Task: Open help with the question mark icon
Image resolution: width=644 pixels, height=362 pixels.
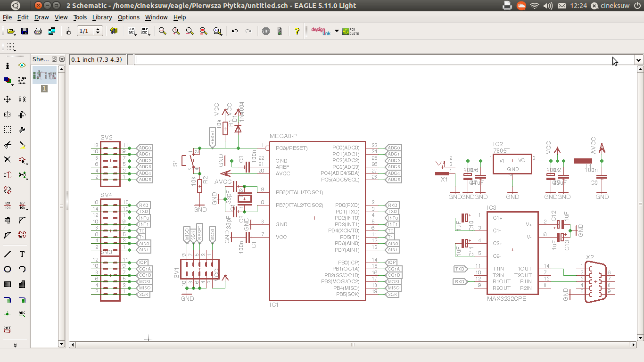Action: pos(297,31)
